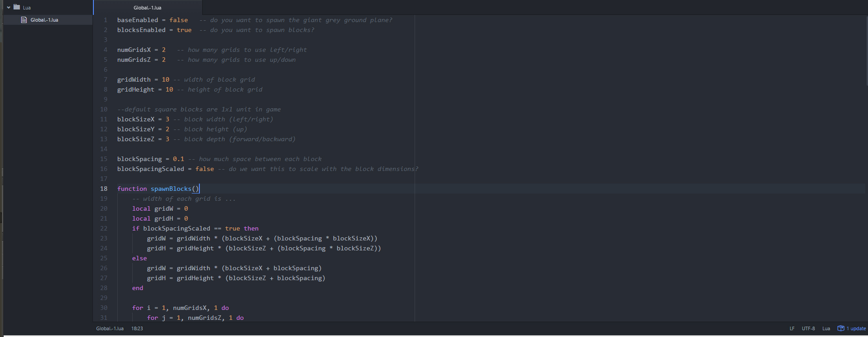Collapse the Lua folder chevron

[x=9, y=7]
